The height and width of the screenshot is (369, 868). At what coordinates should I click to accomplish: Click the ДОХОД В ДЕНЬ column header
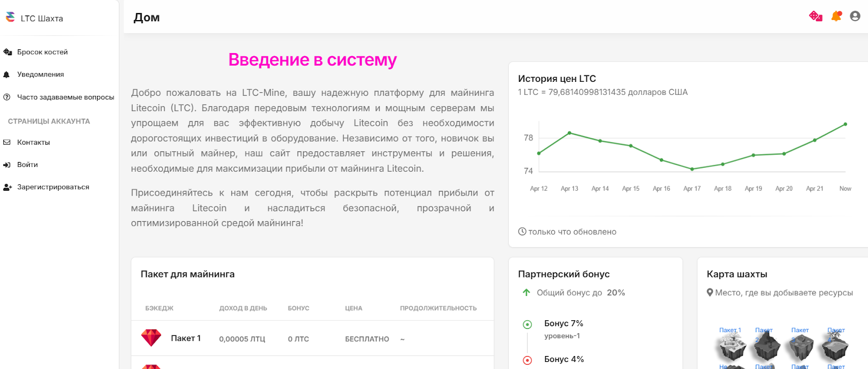(243, 308)
